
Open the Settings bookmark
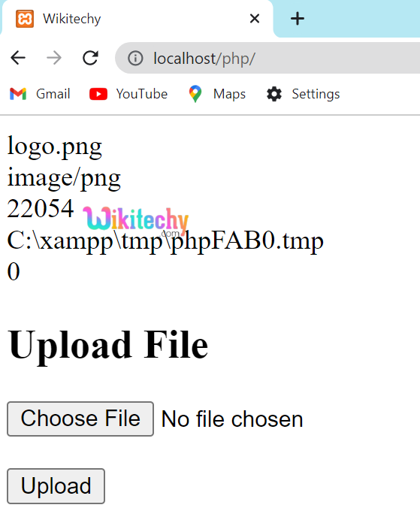pyautogui.click(x=303, y=94)
